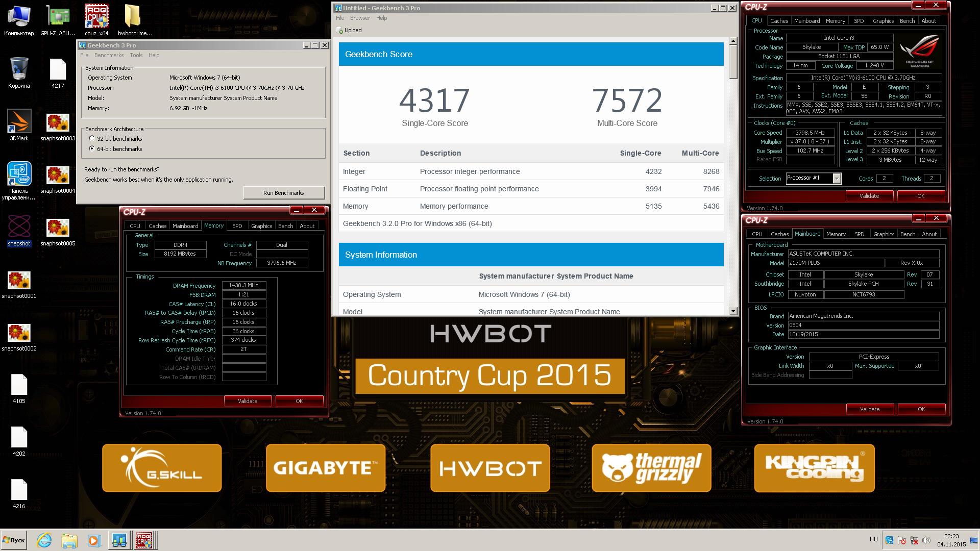Screen dimensions: 980x551
Task: Click the BIOS Version field 0504
Action: click(863, 325)
